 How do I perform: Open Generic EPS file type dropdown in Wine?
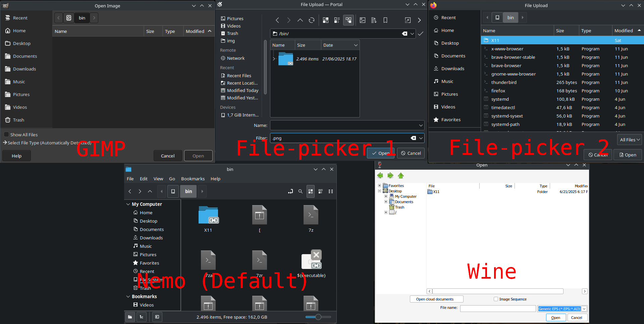(584, 309)
